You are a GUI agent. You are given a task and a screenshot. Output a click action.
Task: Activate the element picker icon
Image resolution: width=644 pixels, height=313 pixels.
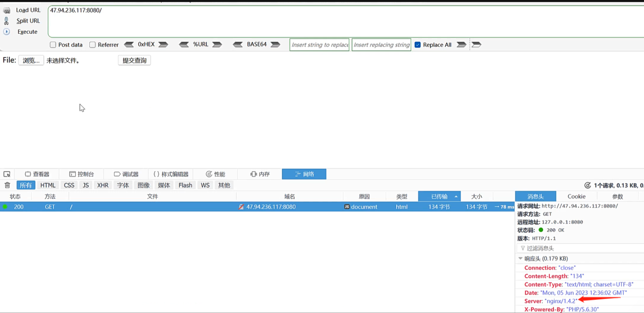(7, 174)
